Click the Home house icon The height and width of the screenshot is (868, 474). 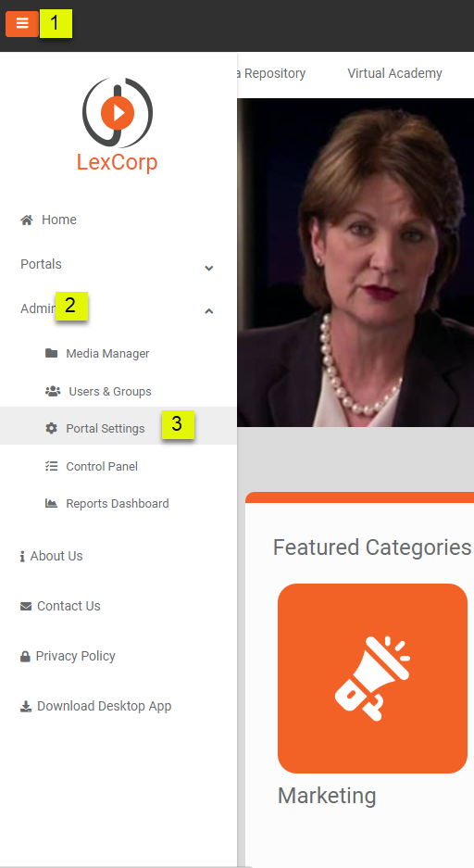pos(27,220)
